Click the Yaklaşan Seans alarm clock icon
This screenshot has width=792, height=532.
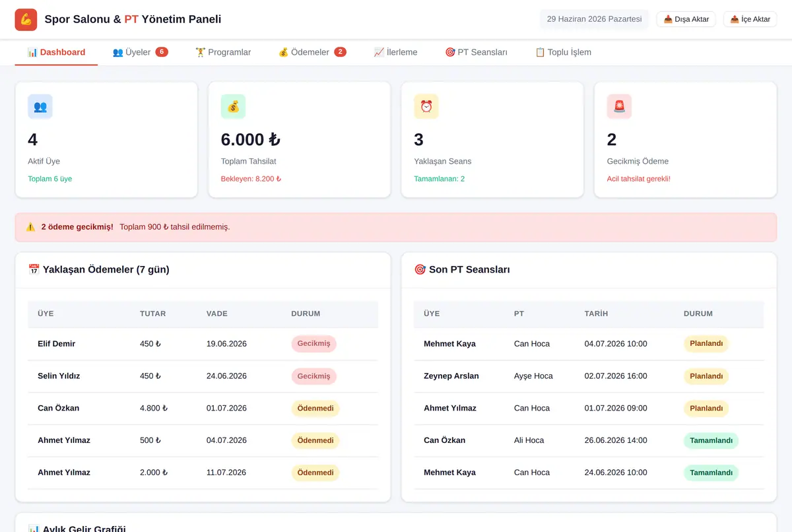tap(426, 106)
